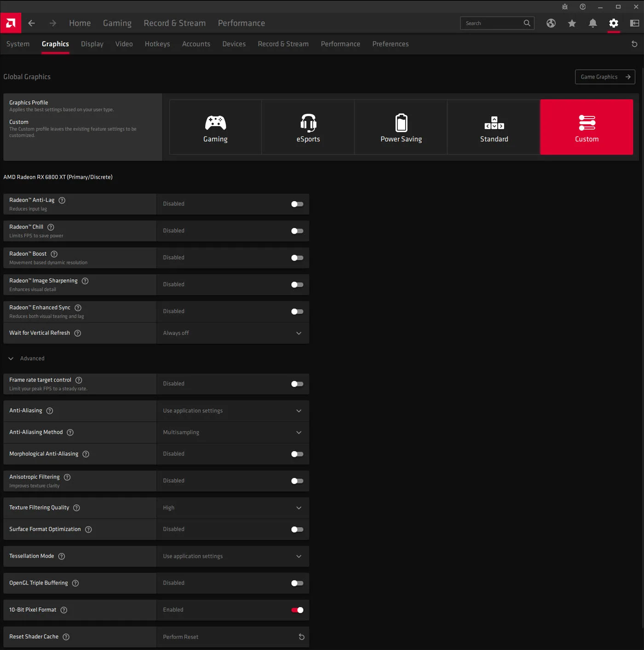Show help for Radeon Anti-Lag
The image size is (644, 650).
62,200
